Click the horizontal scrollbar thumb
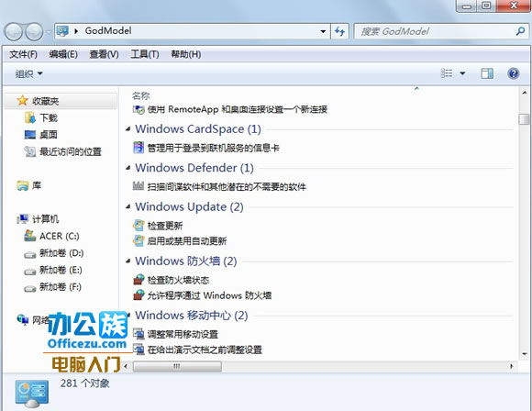The image size is (532, 411). (177, 366)
